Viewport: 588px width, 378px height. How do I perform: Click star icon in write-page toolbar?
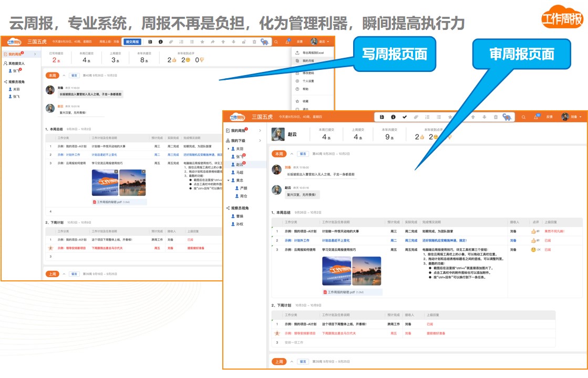(202, 41)
